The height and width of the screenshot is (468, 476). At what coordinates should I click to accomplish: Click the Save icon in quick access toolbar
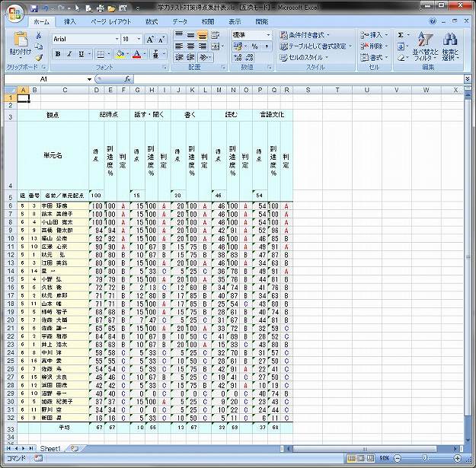click(34, 8)
